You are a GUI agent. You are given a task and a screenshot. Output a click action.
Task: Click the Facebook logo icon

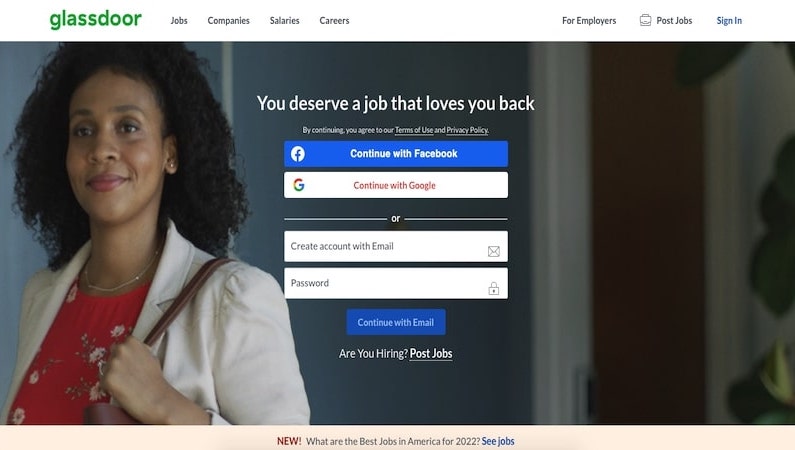[298, 154]
